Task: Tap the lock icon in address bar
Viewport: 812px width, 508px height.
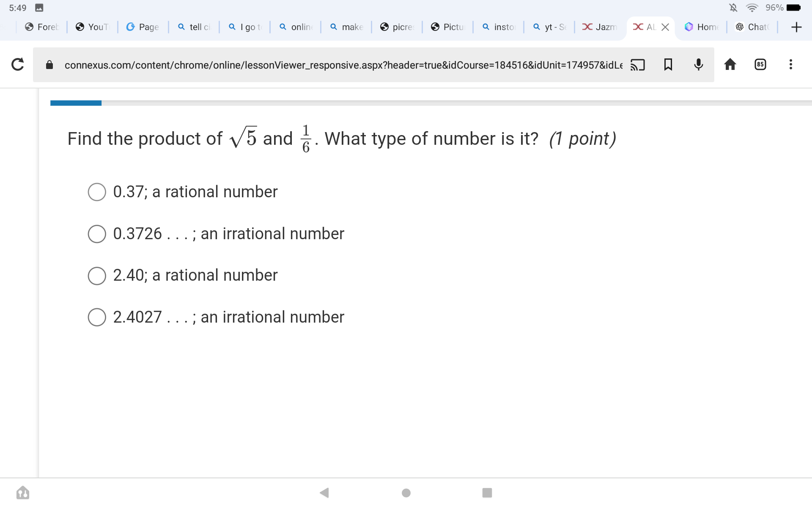Action: pyautogui.click(x=49, y=64)
